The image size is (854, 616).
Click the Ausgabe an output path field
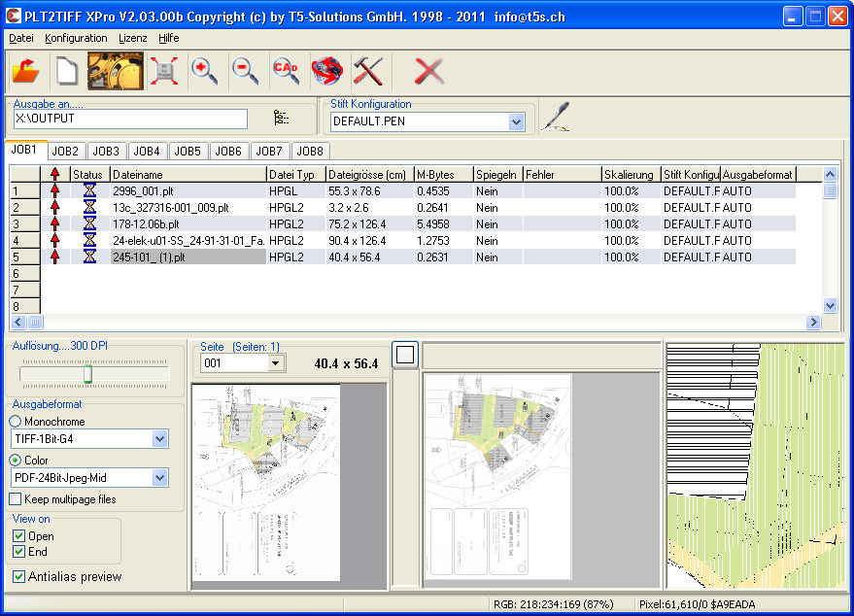130,119
